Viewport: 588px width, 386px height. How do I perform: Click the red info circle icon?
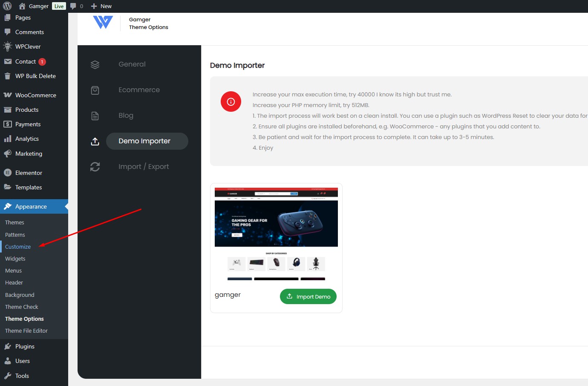click(231, 102)
